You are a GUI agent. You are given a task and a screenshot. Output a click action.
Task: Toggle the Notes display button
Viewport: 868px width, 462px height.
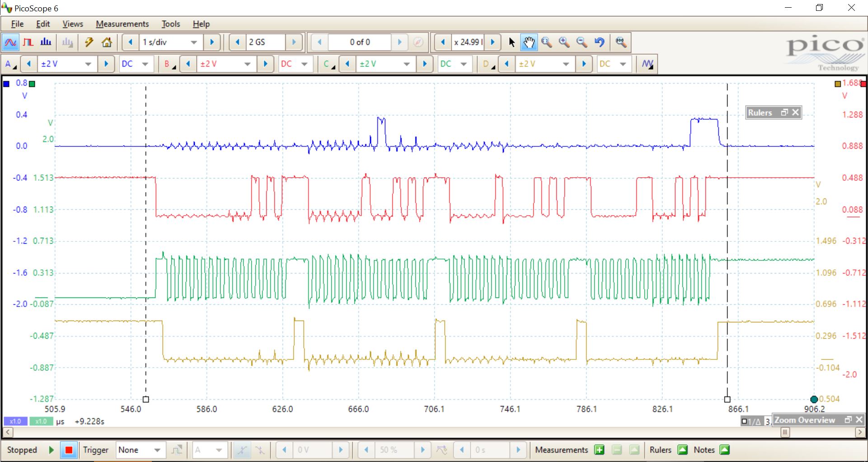click(x=725, y=450)
